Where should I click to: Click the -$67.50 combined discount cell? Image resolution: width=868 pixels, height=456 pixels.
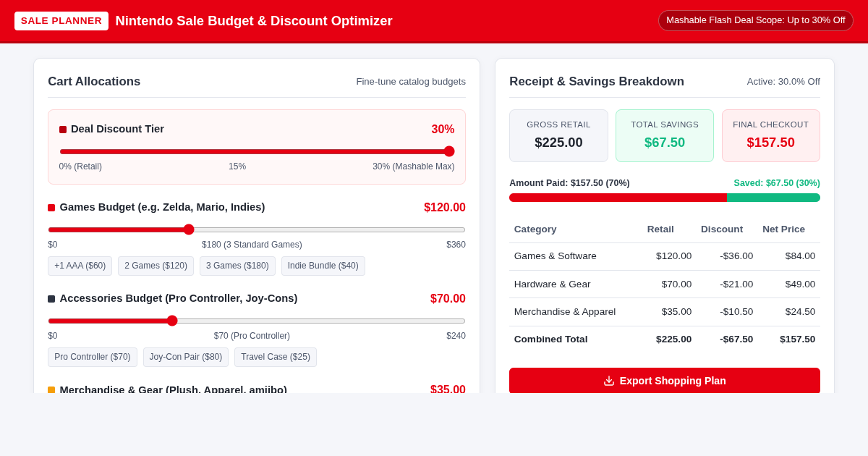coord(736,339)
